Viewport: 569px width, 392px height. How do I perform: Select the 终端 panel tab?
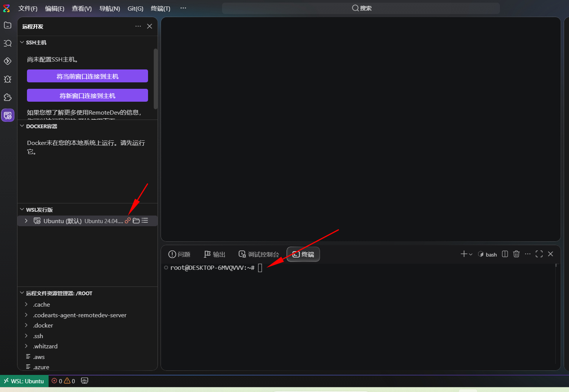(303, 254)
